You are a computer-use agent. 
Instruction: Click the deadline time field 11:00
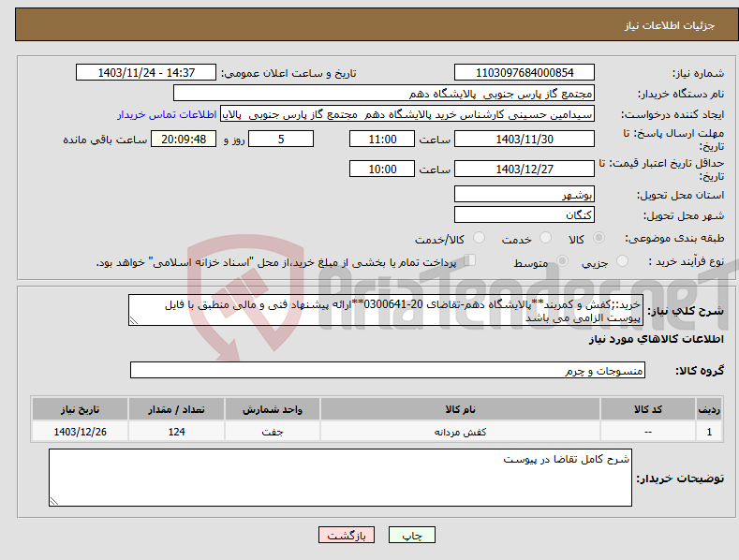tap(382, 139)
